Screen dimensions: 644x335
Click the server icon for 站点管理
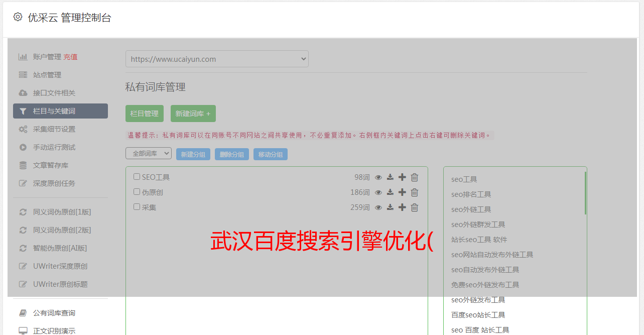(23, 75)
